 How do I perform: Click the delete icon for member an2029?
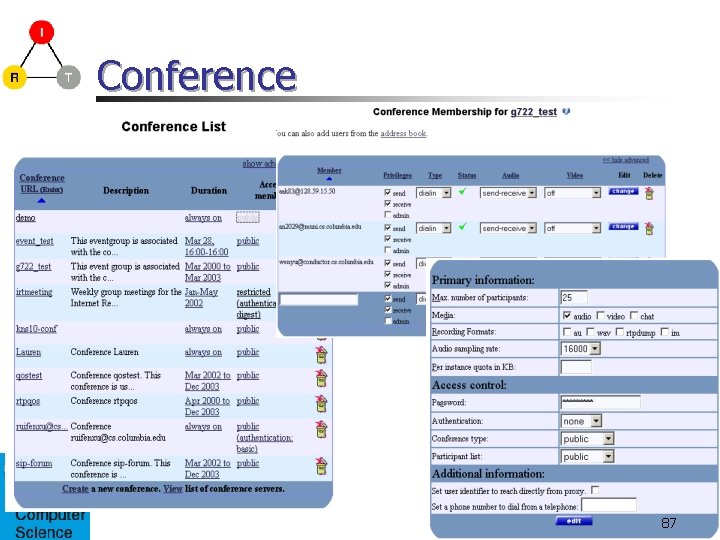pyautogui.click(x=649, y=228)
